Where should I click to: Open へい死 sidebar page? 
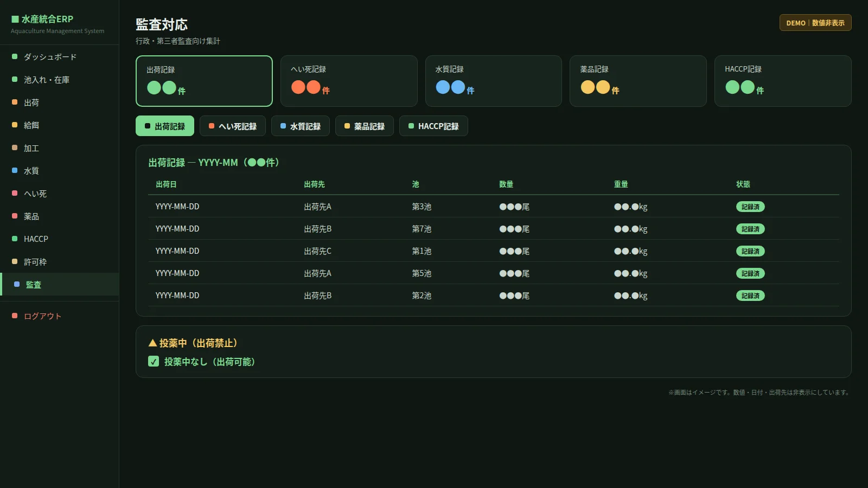pyautogui.click(x=59, y=194)
